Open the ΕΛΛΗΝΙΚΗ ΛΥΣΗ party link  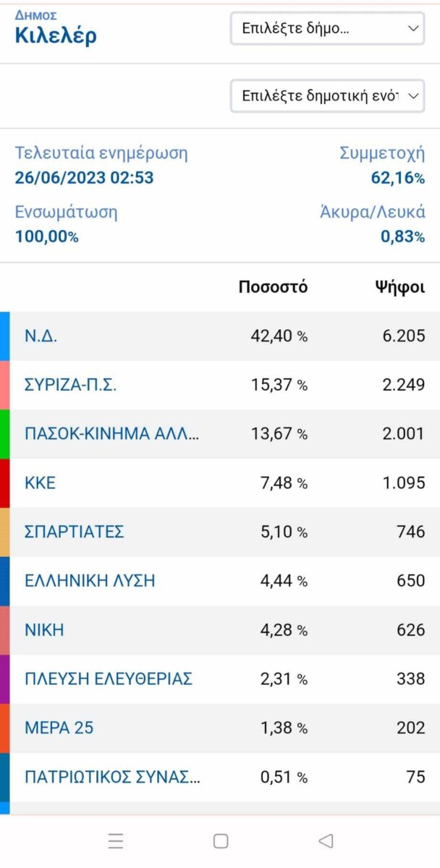pyautogui.click(x=90, y=581)
